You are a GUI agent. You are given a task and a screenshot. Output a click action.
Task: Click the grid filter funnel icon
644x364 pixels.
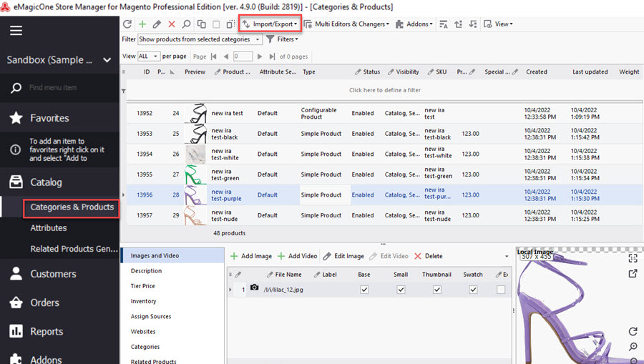(123, 91)
